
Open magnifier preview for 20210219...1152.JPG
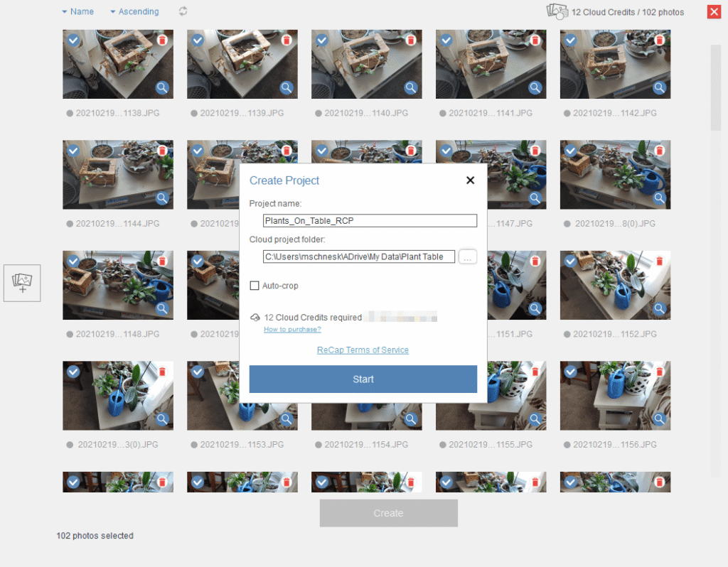pyautogui.click(x=658, y=308)
